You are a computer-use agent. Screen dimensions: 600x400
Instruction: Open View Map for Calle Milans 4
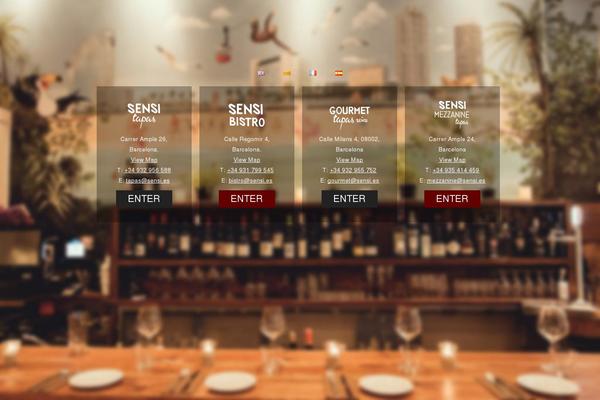point(349,160)
